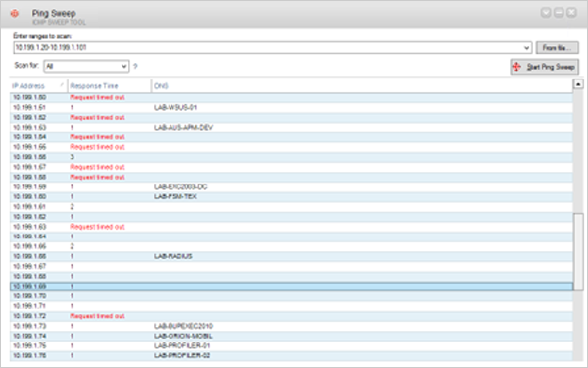This screenshot has height=368, width=588.
Task: Select the LAB-PSM-TEX DNS entry
Action: [x=175, y=197]
